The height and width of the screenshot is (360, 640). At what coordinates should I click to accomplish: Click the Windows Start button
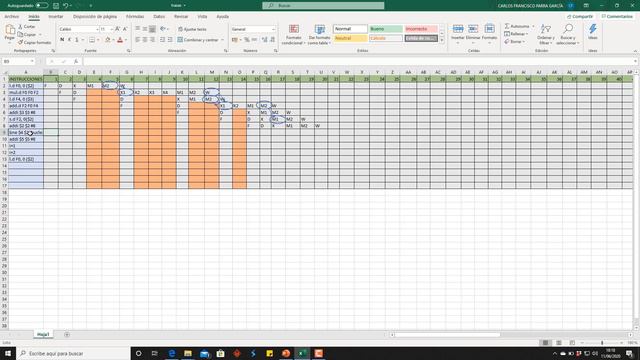[x=8, y=353]
